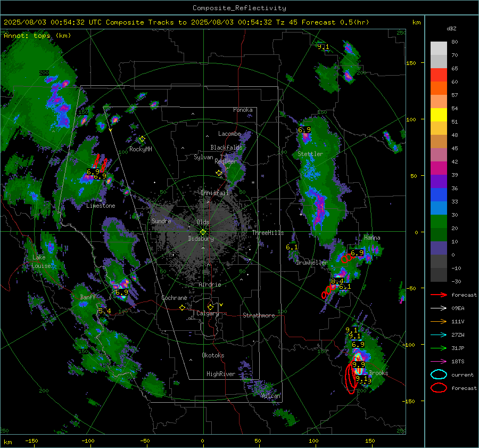Click the Olds label
479x448 pixels.
click(203, 222)
